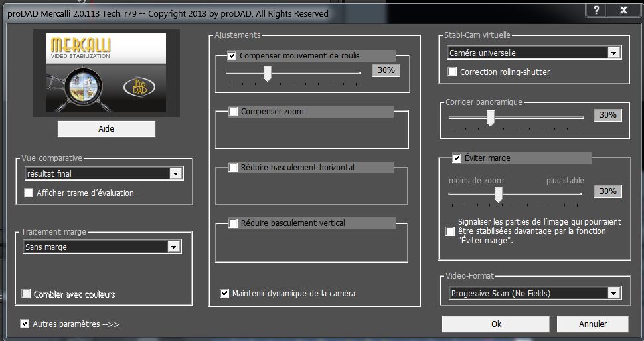
Task: Check Réduire basculement horizontal
Action: 233,168
